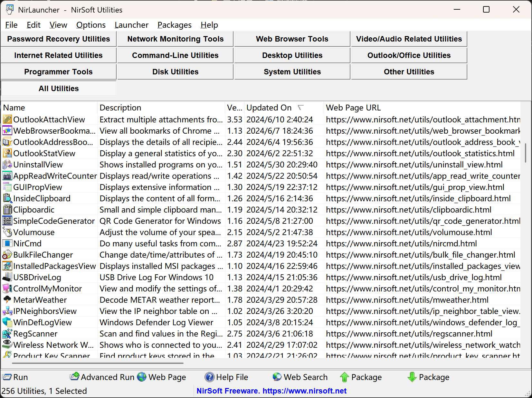Open the Help File

coord(226,377)
